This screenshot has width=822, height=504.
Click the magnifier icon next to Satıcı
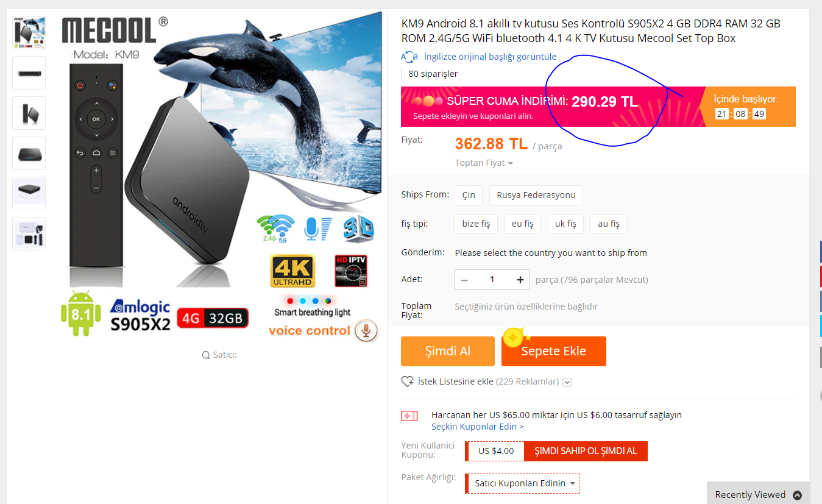click(x=206, y=355)
